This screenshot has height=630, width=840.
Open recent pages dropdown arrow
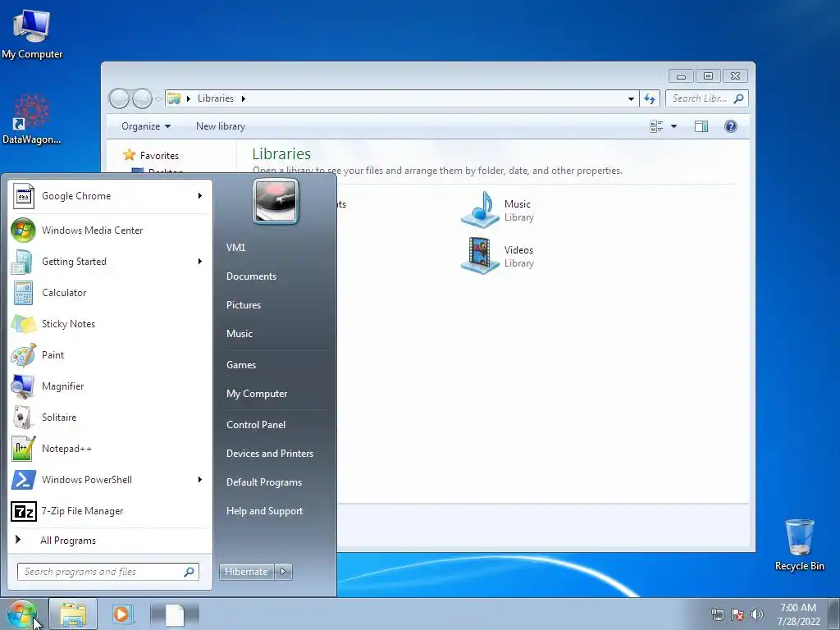pos(158,98)
